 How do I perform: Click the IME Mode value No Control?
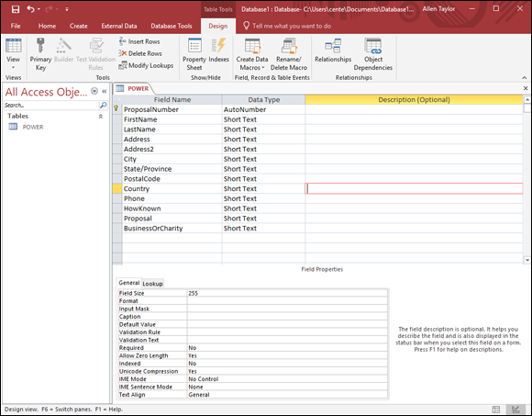coord(287,379)
